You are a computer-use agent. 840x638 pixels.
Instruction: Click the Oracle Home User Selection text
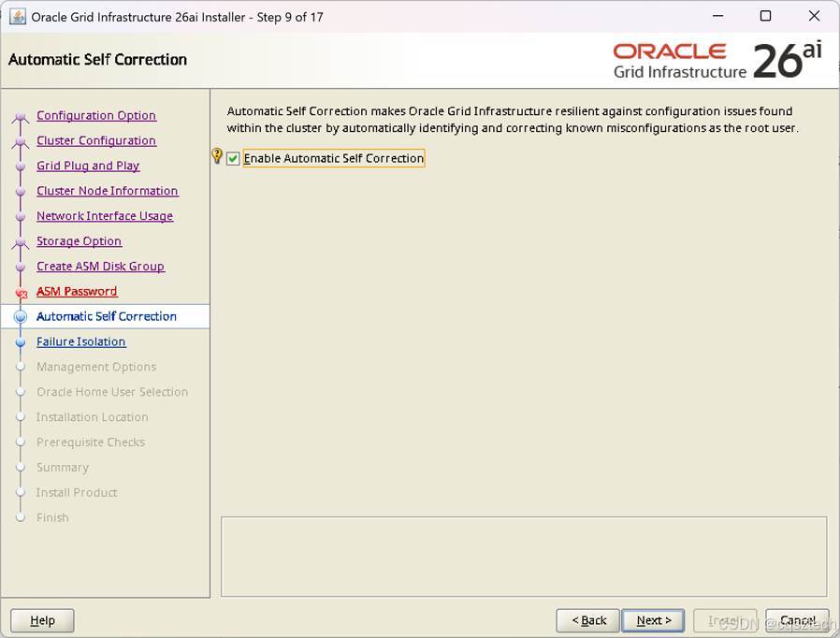[x=112, y=392]
